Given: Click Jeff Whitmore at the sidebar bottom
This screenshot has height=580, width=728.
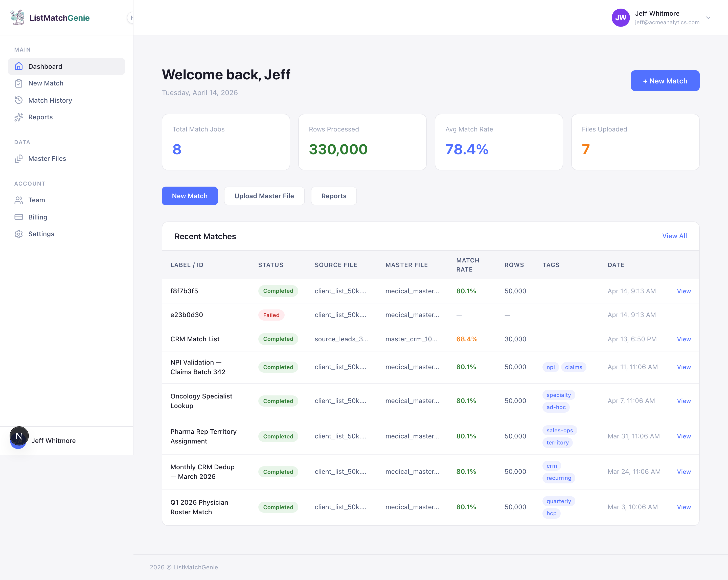Looking at the screenshot, I should point(54,440).
